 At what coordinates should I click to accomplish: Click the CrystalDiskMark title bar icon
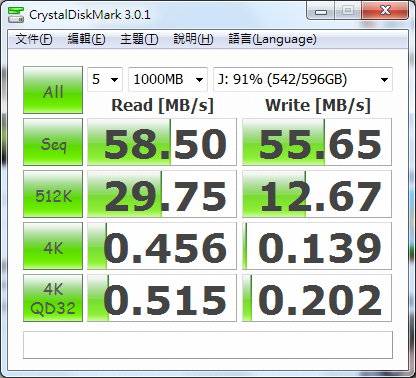(16, 14)
